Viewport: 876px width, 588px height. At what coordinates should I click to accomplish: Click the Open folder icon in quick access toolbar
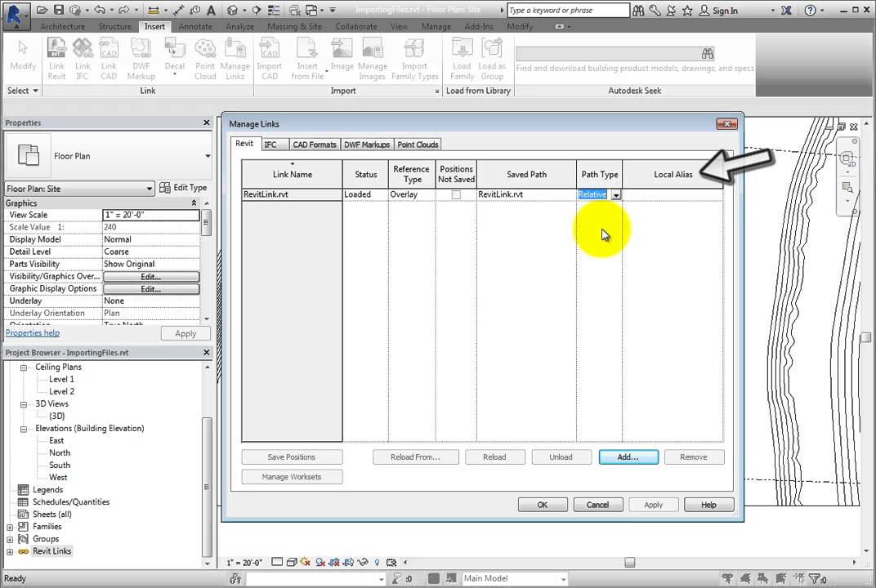42,10
